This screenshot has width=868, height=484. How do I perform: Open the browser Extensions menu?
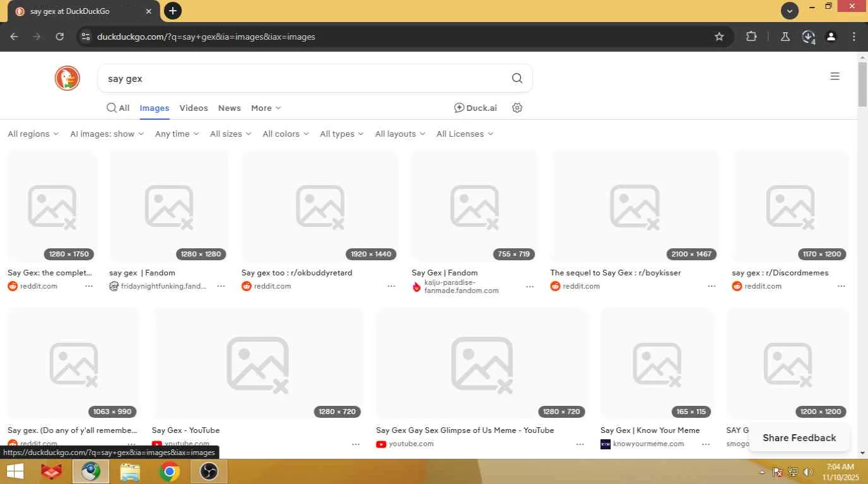pos(751,37)
